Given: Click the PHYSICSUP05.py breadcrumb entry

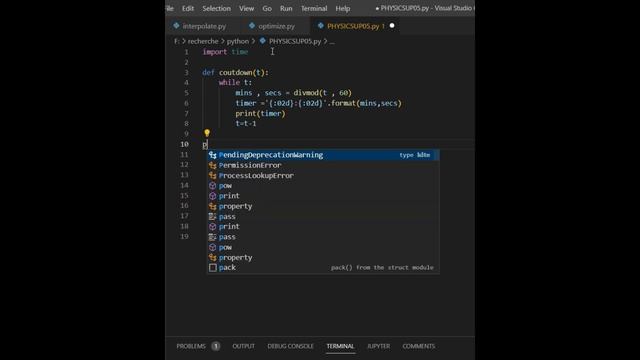Looking at the screenshot, I should point(295,41).
